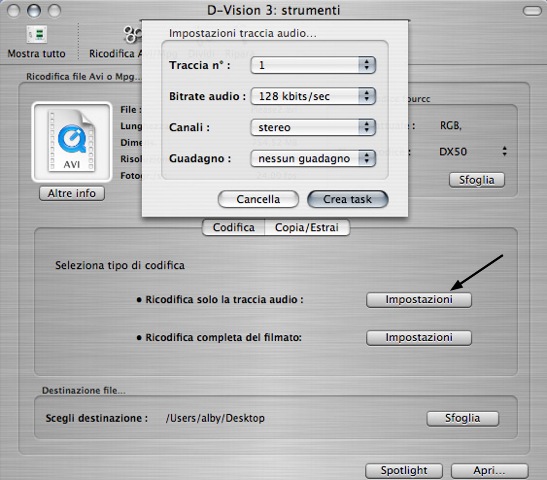Expand the Canali stereo dropdown
This screenshot has height=480, width=547.
click(x=313, y=127)
